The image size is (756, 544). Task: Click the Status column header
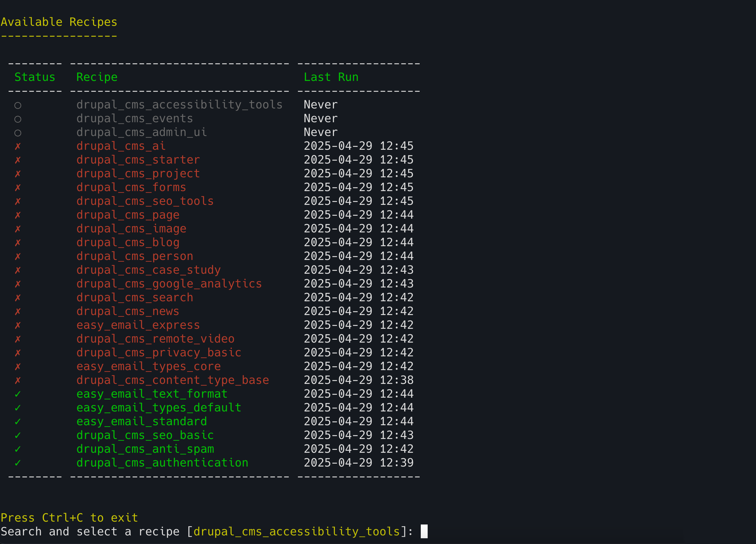(35, 77)
